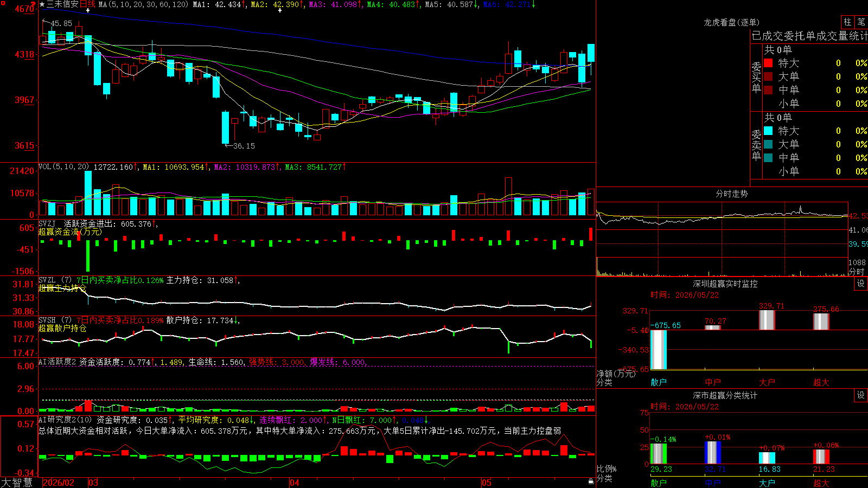Click the 2026/02 date on time axis
This screenshot has width=868, height=488.
click(58, 483)
